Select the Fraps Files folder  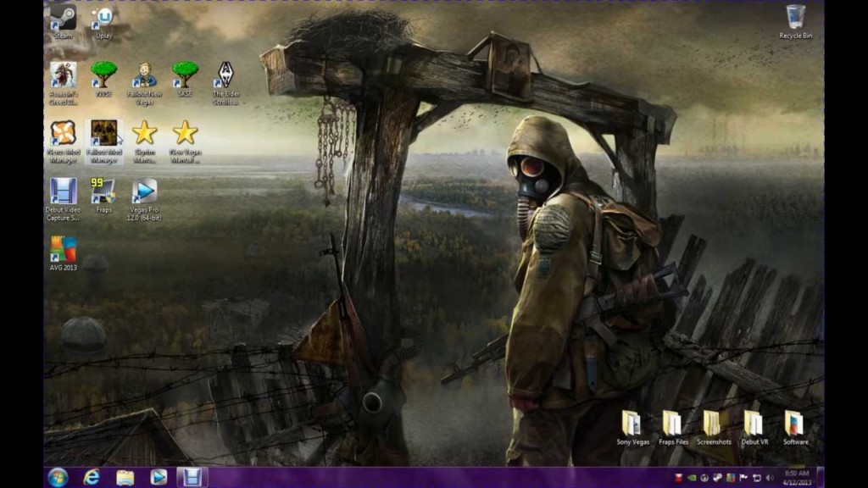point(673,428)
